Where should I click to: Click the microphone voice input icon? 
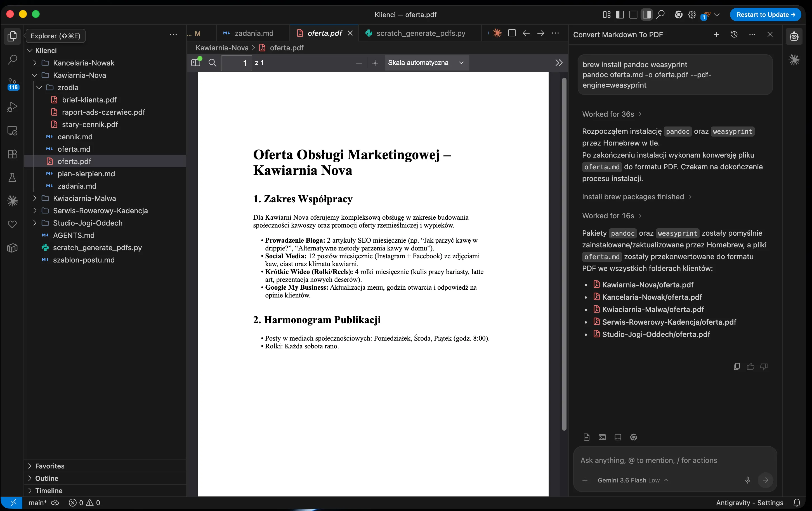(748, 480)
